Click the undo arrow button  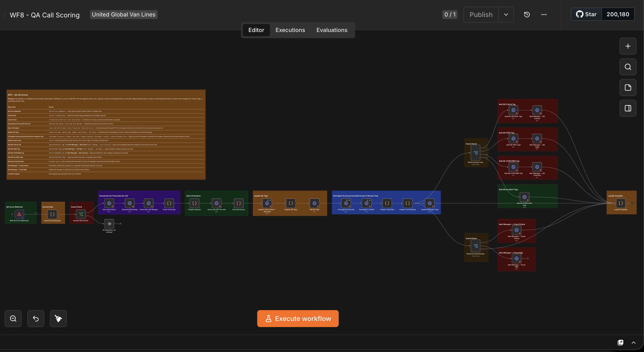(36, 319)
